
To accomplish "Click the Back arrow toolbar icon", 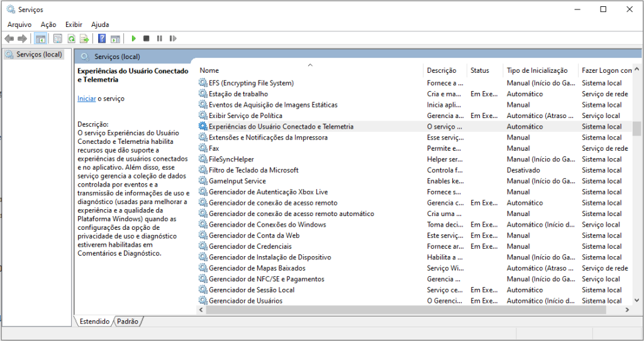I will 9,38.
